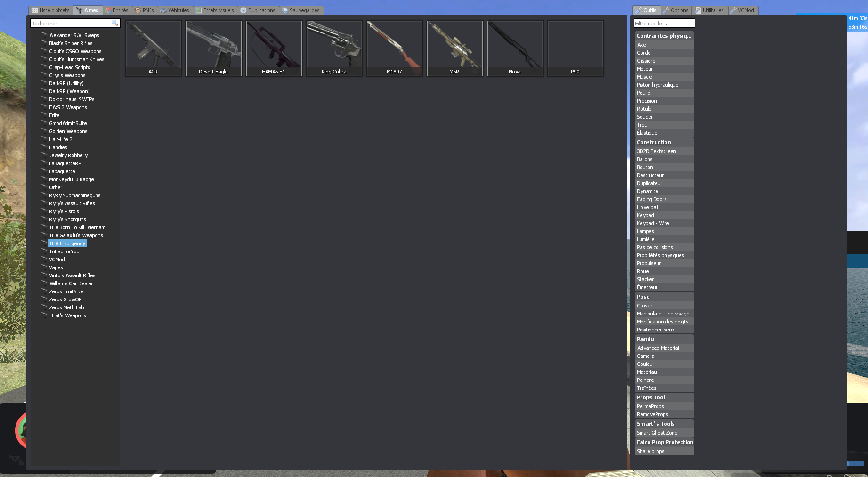Open Zeros Meth Lab category
The image size is (868, 477).
point(66,307)
